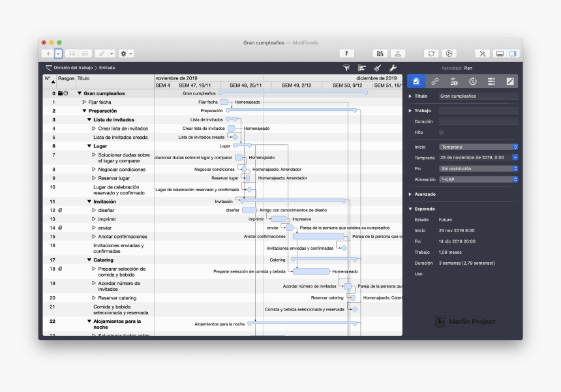The height and width of the screenshot is (392, 561).
Task: Open the Inicio Temprano dropdown
Action: pos(478,147)
